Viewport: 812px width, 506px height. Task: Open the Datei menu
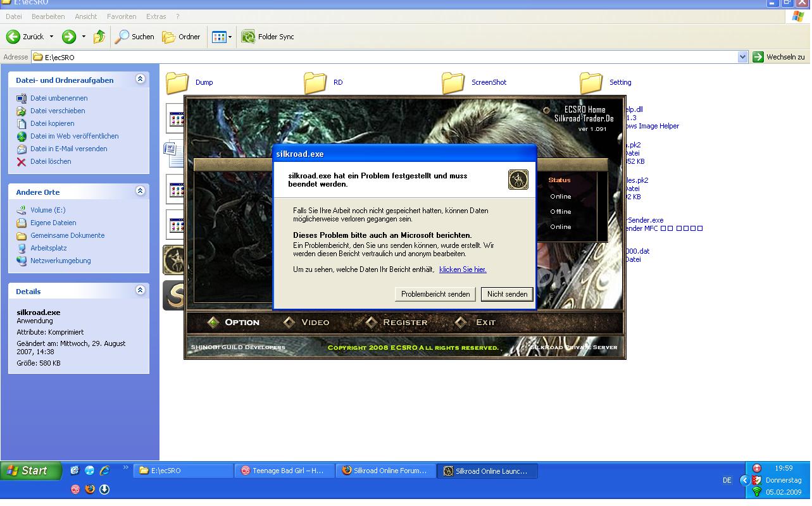tap(13, 16)
